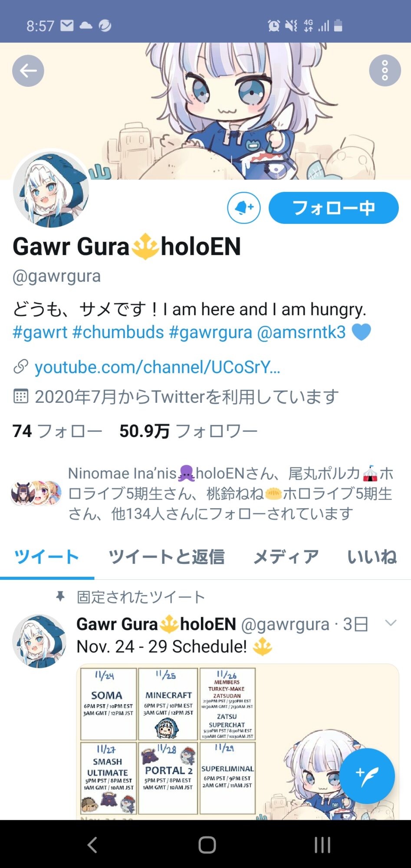This screenshot has width=411, height=868.
Task: Open Gawr Gura's profile avatar picture
Action: [x=51, y=190]
